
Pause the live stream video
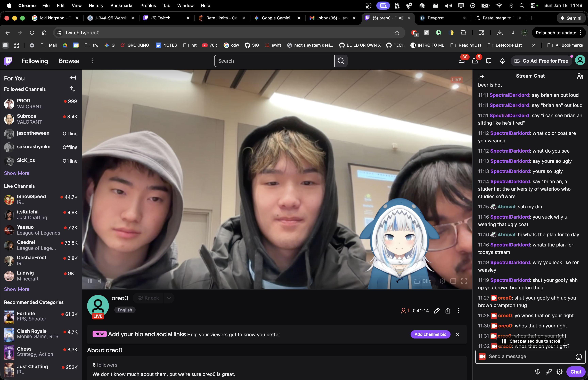(x=89, y=281)
